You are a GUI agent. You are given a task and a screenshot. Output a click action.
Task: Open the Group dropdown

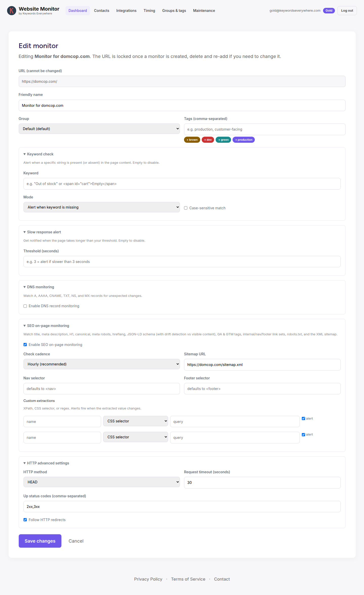(99, 129)
